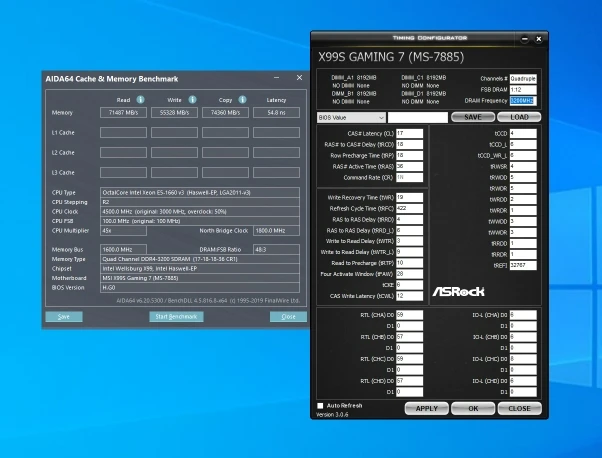This screenshot has height=458, width=602.
Task: Click the tCCD field
Action: point(523,134)
